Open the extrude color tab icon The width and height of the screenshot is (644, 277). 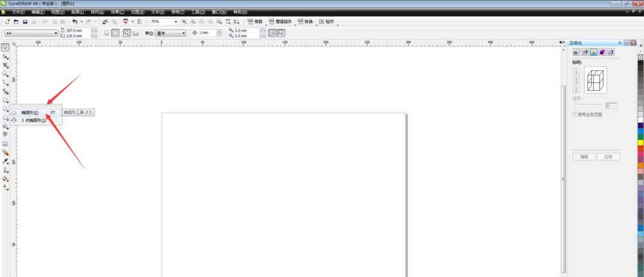(x=601, y=52)
